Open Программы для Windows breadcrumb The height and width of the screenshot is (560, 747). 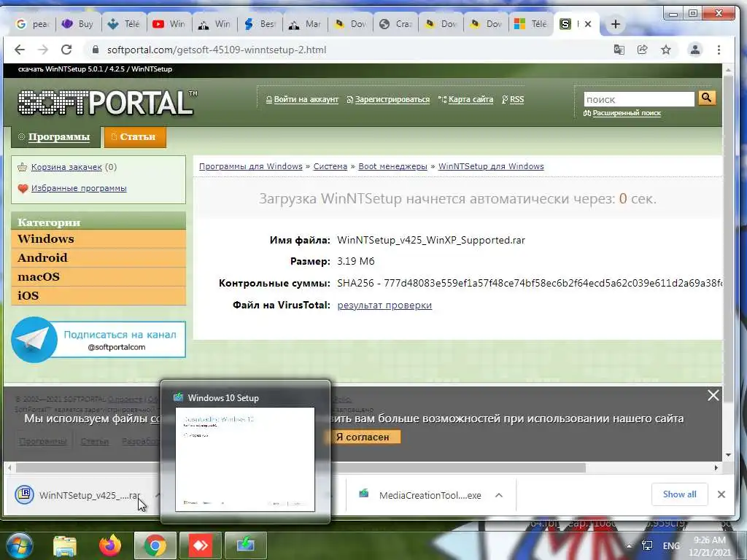tap(251, 166)
